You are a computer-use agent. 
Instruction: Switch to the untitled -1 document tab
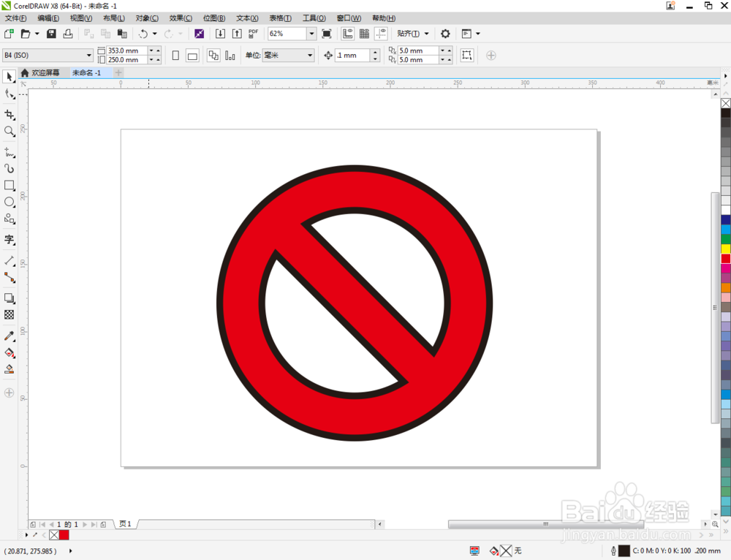pos(87,72)
